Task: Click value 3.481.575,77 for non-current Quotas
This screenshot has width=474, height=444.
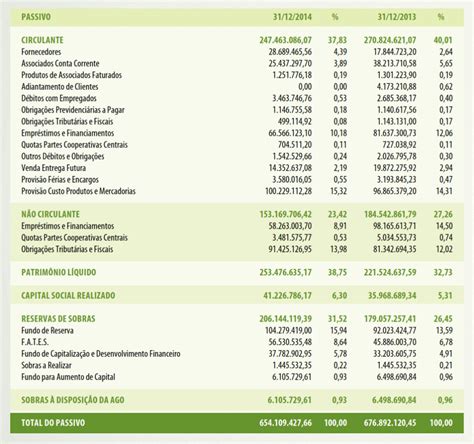Action: pos(292,238)
